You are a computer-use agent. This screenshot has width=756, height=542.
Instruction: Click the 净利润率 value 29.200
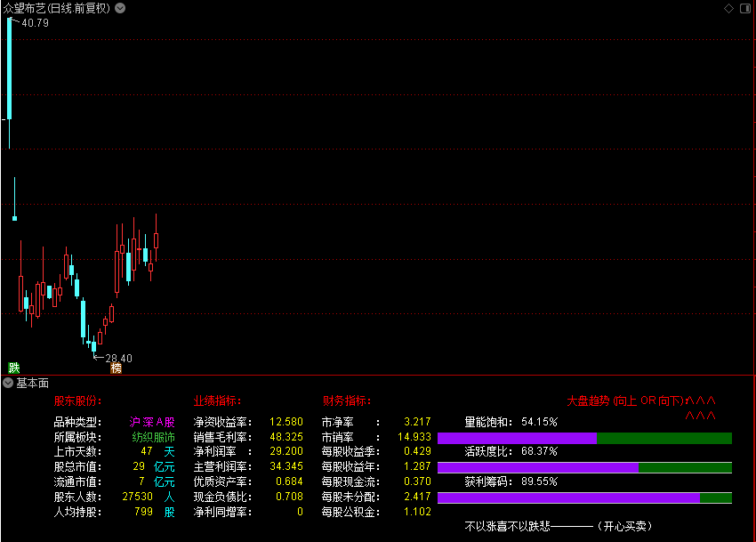coord(286,451)
